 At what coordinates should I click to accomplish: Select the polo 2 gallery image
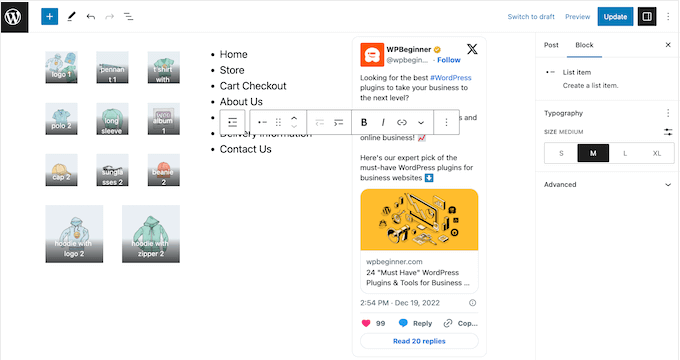[x=61, y=118]
